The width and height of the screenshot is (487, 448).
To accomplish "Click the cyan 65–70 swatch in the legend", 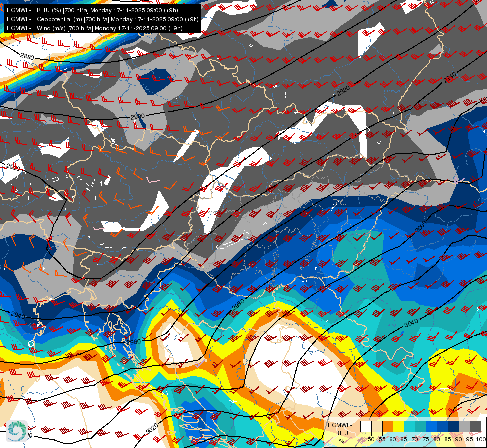I will click(409, 427).
